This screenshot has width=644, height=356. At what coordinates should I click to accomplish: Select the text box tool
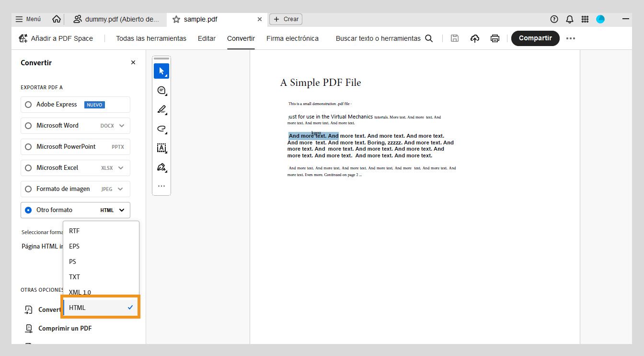pos(161,148)
